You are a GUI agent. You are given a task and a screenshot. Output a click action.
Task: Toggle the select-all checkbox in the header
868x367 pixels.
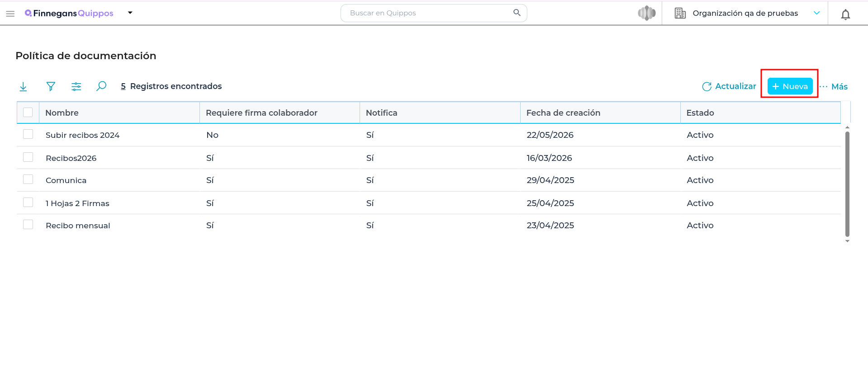point(28,112)
